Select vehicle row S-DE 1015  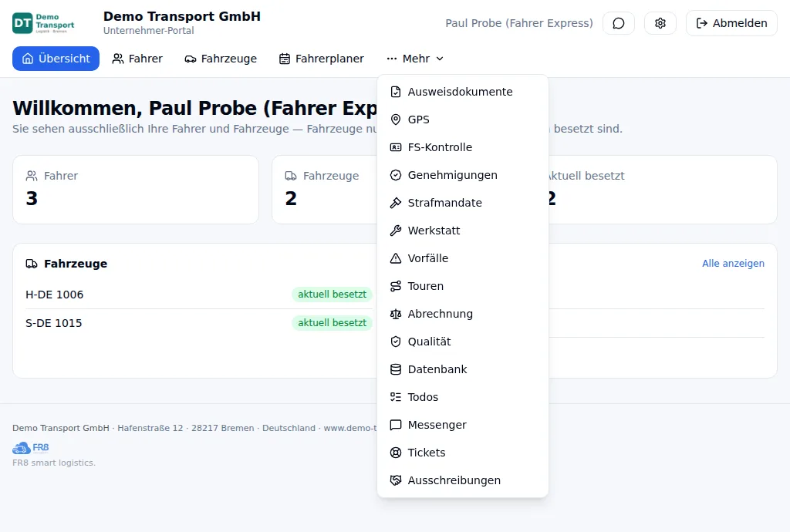[x=198, y=323]
